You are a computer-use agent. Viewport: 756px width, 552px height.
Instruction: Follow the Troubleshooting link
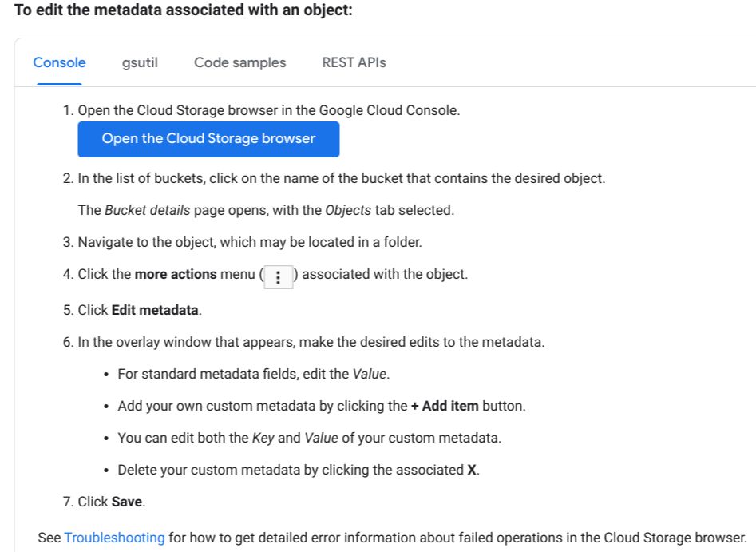(x=114, y=538)
